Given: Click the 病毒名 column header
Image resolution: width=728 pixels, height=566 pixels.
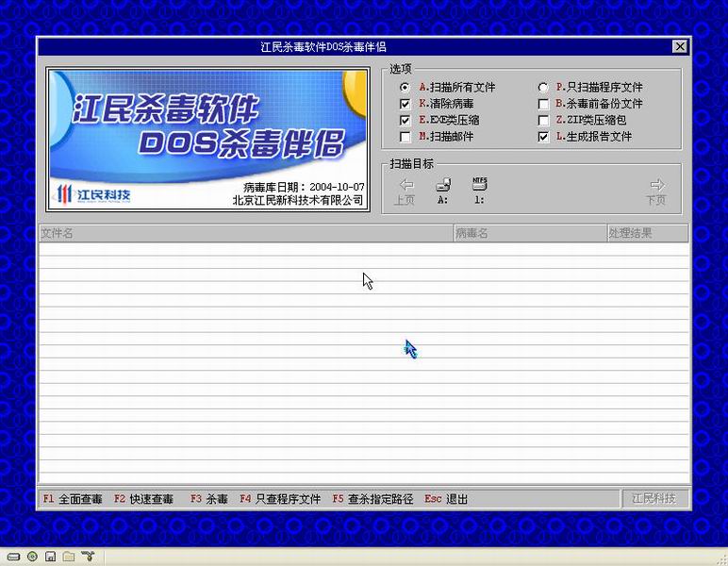Looking at the screenshot, I should (x=530, y=233).
